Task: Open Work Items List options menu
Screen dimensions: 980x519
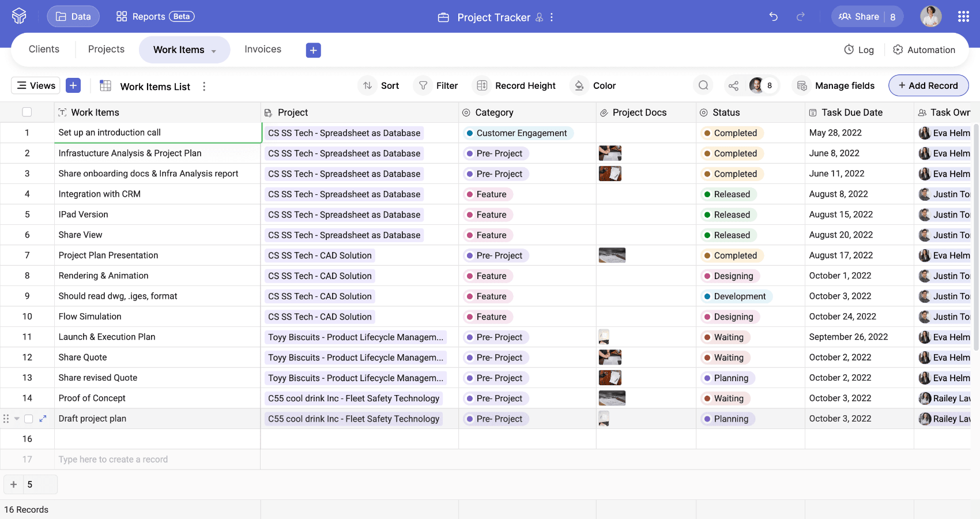Action: (204, 86)
